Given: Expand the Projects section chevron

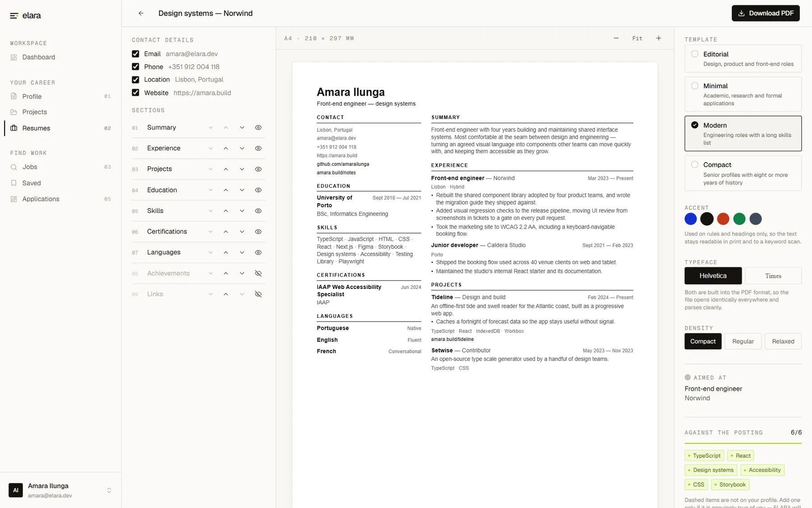Looking at the screenshot, I should pyautogui.click(x=211, y=169).
